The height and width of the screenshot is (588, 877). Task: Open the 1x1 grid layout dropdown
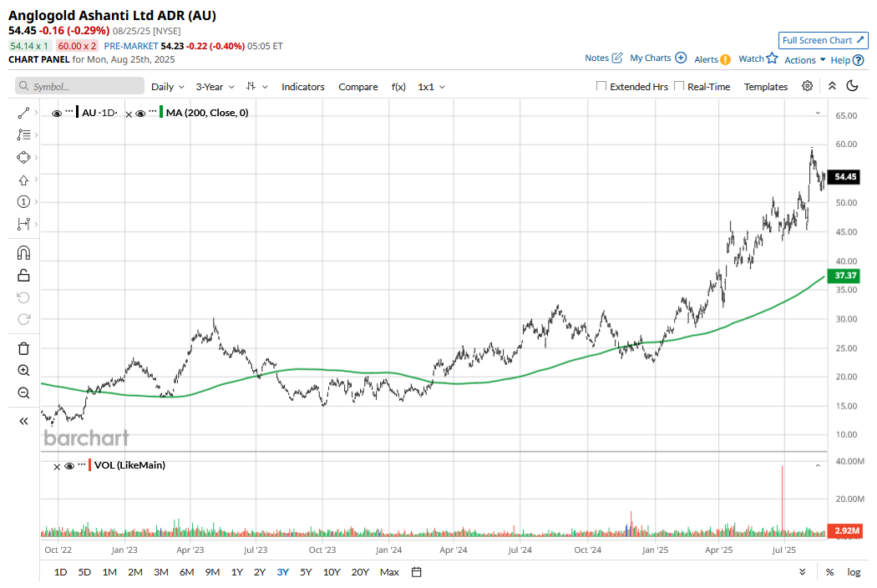pyautogui.click(x=431, y=87)
